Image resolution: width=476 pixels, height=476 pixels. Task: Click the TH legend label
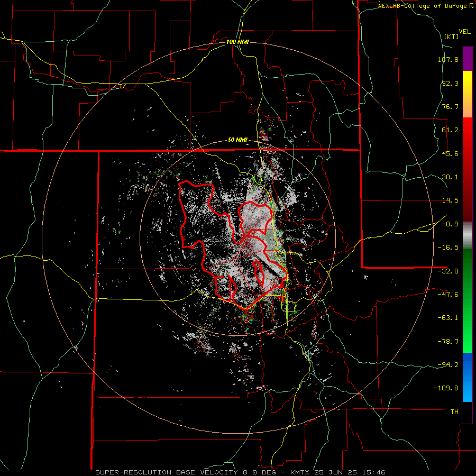(454, 412)
